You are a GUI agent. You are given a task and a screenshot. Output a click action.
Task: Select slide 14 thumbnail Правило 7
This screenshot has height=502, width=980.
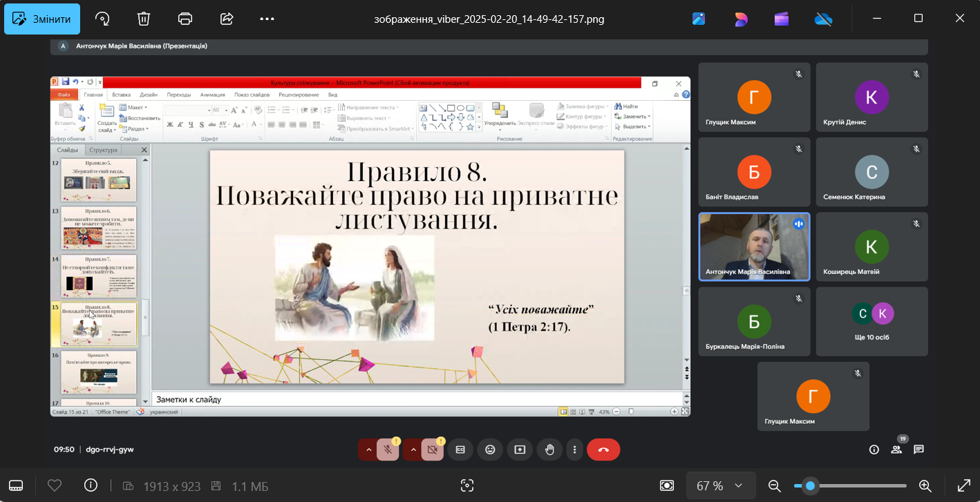click(98, 276)
